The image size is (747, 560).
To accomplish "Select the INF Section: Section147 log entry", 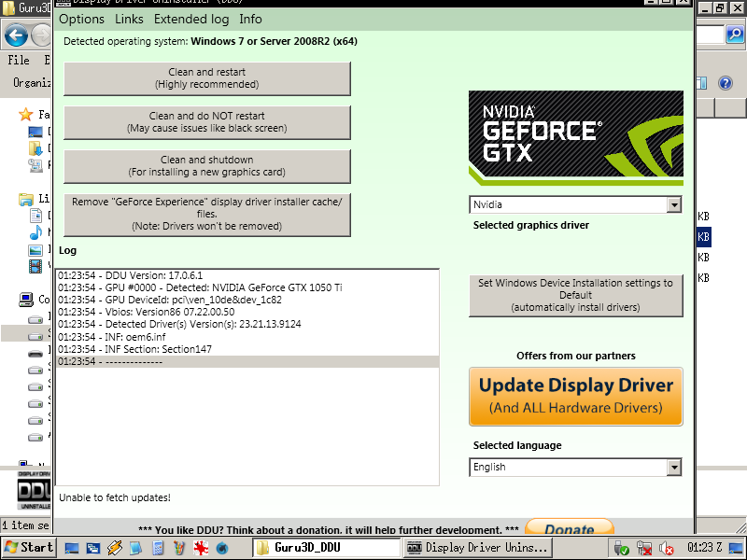I will (x=247, y=349).
